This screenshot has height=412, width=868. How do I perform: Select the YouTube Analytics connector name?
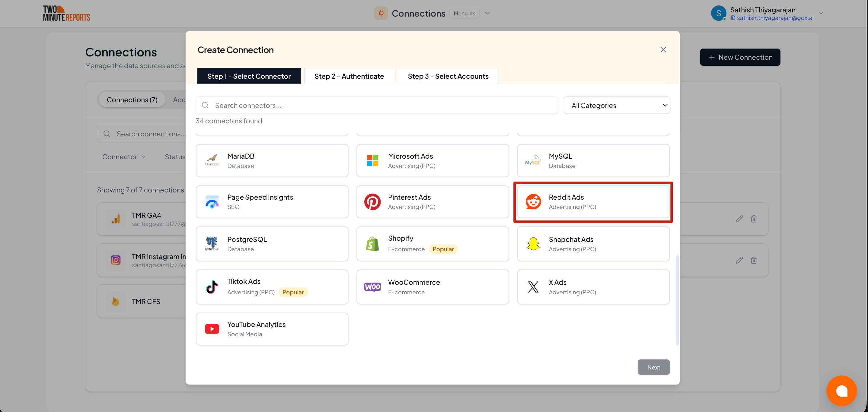click(257, 325)
